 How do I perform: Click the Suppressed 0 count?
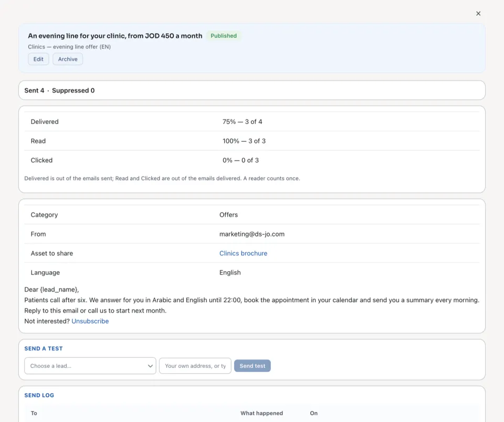click(73, 90)
